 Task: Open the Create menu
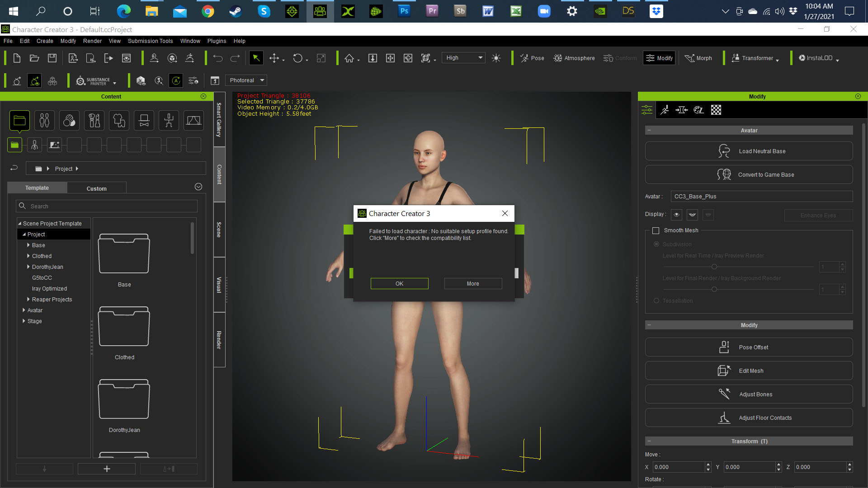tap(45, 41)
